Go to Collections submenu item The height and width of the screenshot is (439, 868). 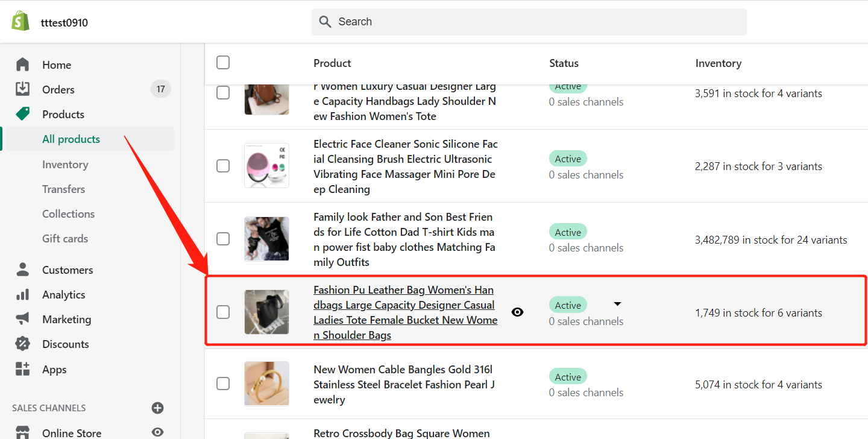pos(68,213)
